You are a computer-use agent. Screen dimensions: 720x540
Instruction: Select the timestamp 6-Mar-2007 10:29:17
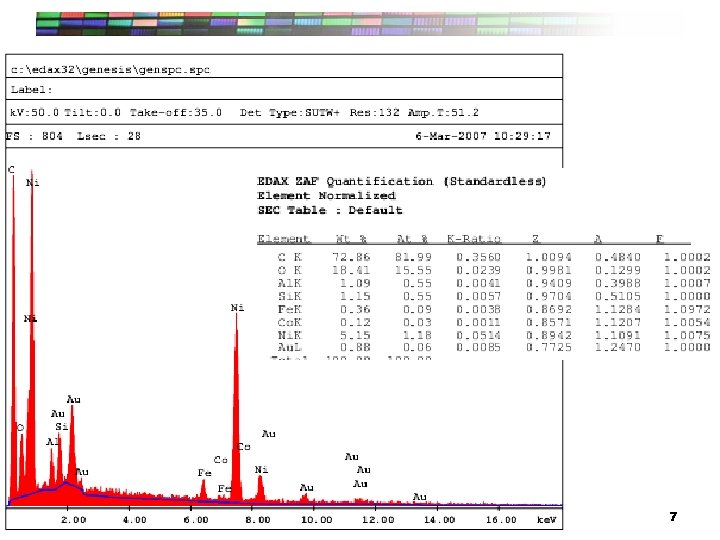tap(483, 136)
